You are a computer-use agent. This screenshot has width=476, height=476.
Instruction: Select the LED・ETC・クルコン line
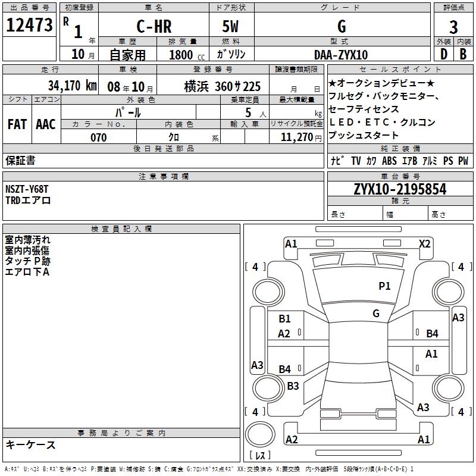pyautogui.click(x=382, y=122)
